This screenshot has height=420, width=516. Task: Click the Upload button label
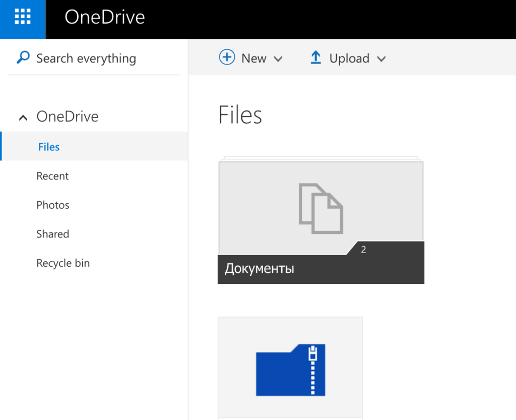349,58
